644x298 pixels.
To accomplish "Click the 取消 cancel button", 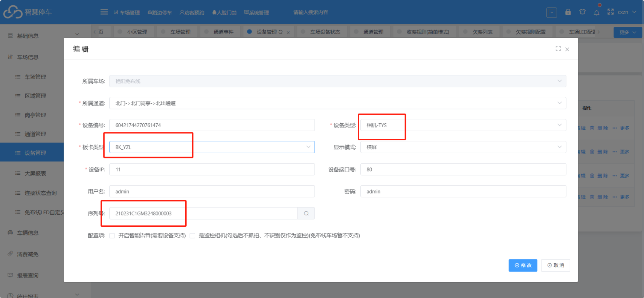I will tap(555, 266).
